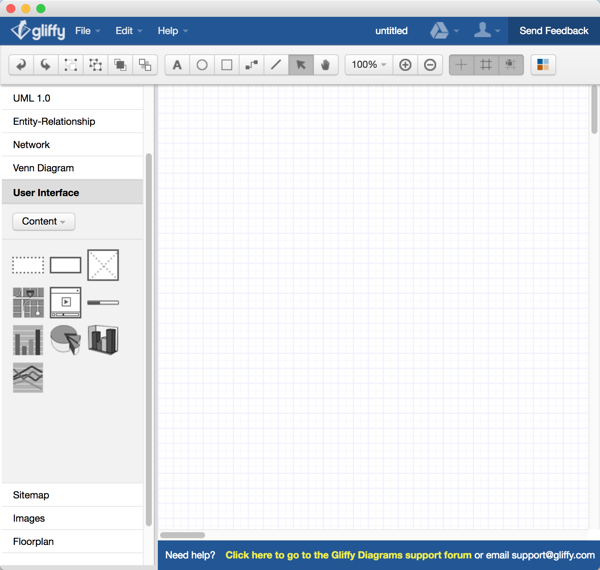The width and height of the screenshot is (600, 570).
Task: Expand the Venn Diagram shape library
Action: click(72, 168)
